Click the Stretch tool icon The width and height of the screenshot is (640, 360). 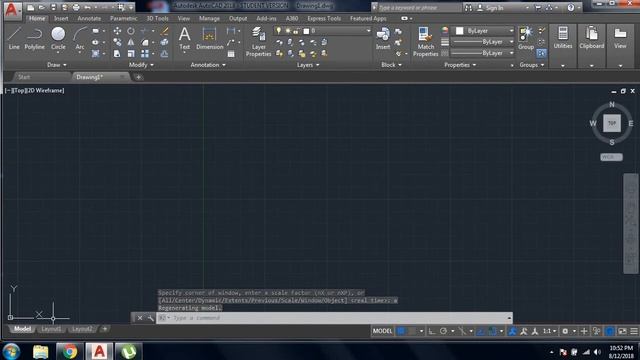click(117, 53)
